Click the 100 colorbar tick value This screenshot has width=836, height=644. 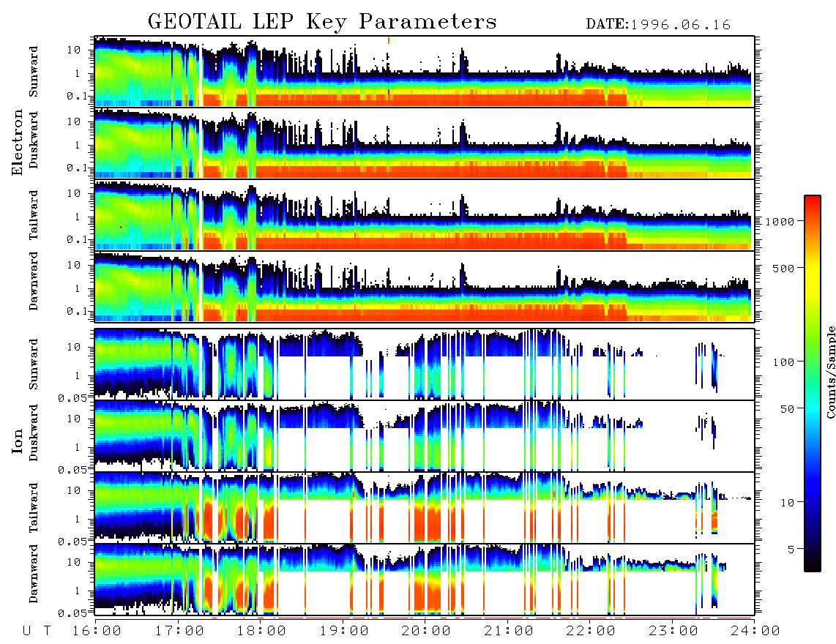point(783,362)
